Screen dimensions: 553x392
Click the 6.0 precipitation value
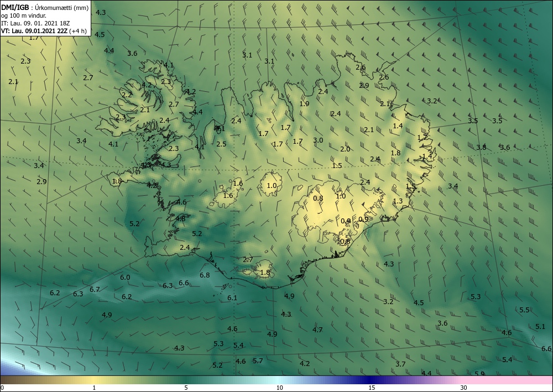(125, 278)
